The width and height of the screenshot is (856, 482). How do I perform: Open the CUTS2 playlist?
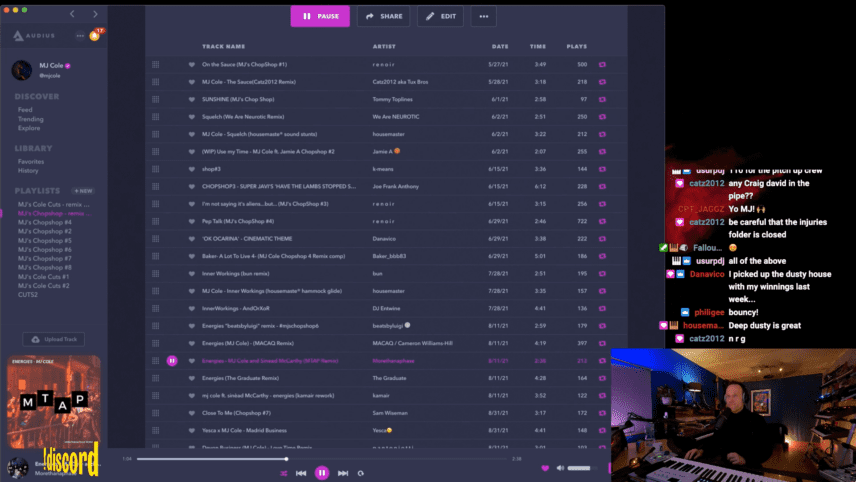(x=28, y=295)
